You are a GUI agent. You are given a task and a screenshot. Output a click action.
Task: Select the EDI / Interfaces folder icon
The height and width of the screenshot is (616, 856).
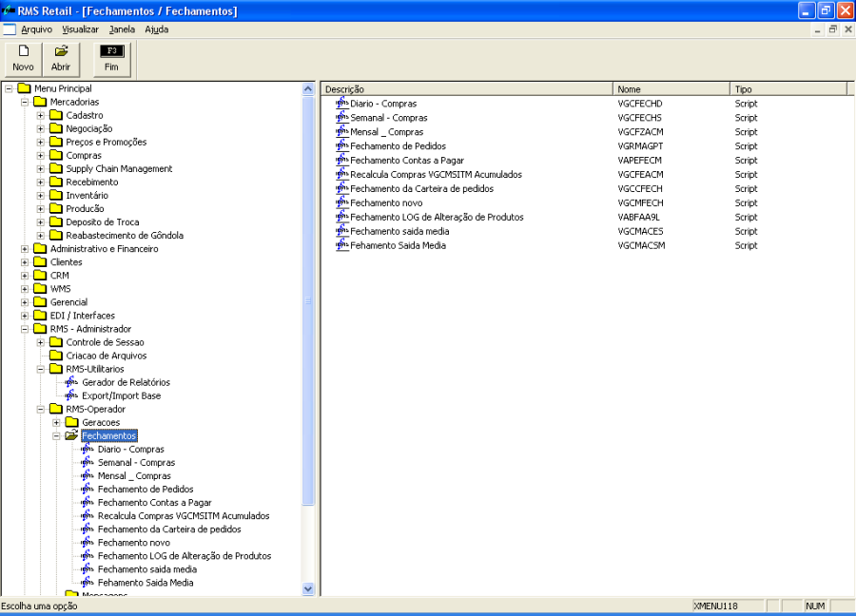click(x=40, y=315)
